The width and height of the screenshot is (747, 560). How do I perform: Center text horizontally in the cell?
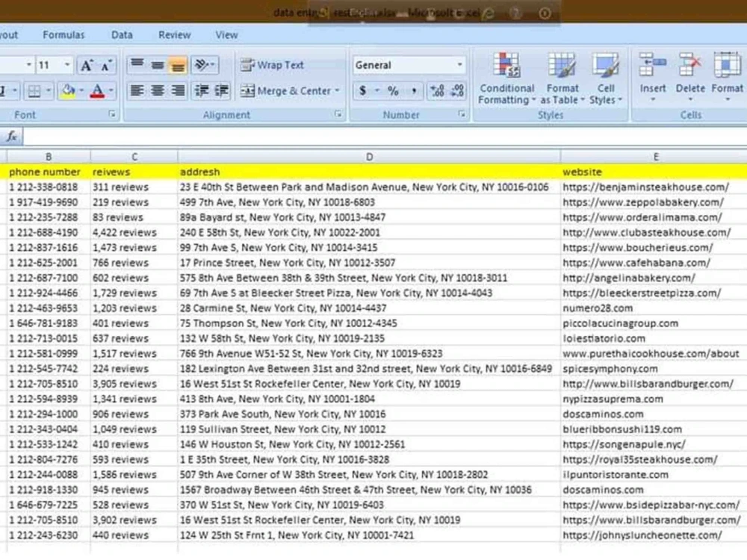(x=157, y=90)
